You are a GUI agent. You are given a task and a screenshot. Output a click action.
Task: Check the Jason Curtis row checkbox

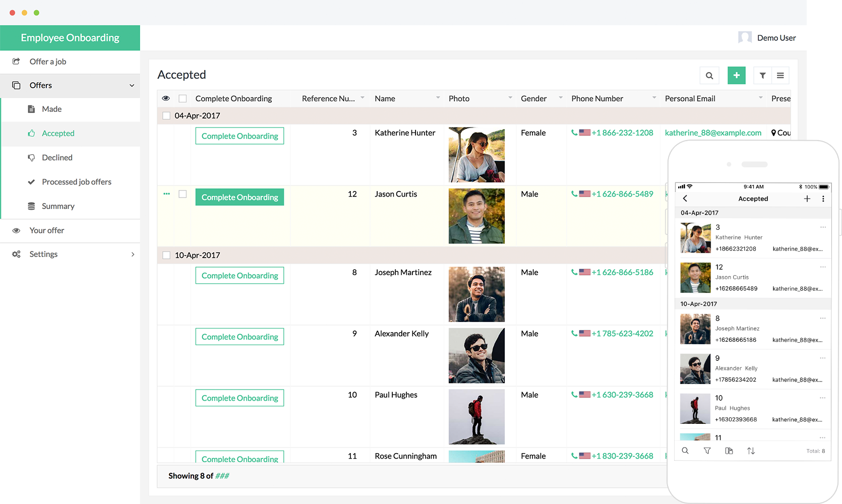183,194
